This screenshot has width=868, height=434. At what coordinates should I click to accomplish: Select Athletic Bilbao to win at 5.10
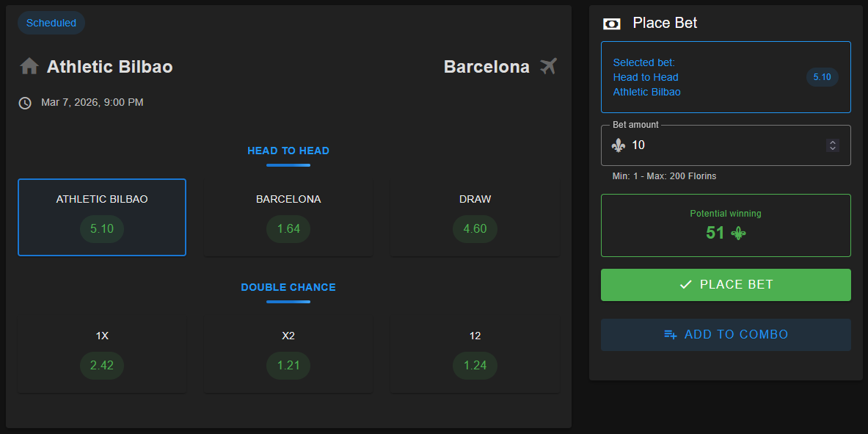tap(102, 217)
